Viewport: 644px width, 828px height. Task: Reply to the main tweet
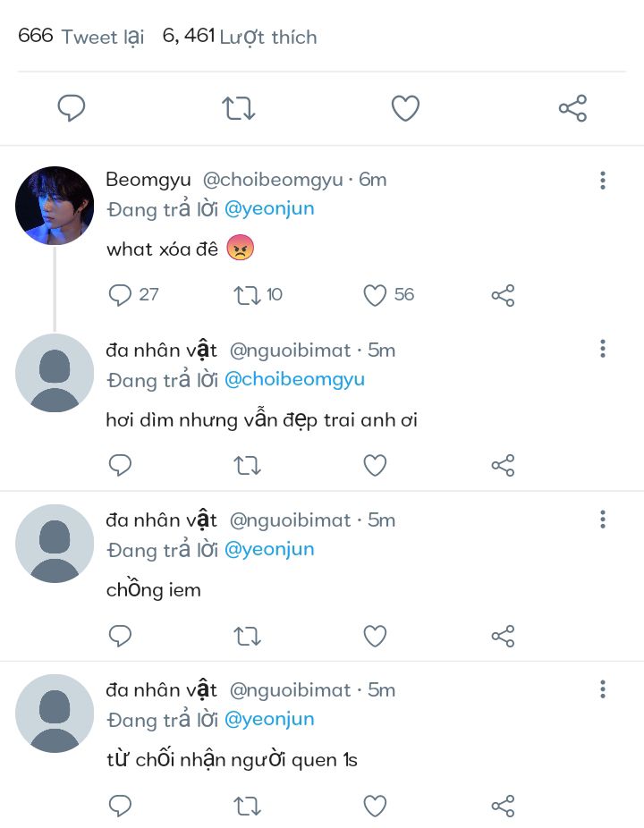[72, 108]
